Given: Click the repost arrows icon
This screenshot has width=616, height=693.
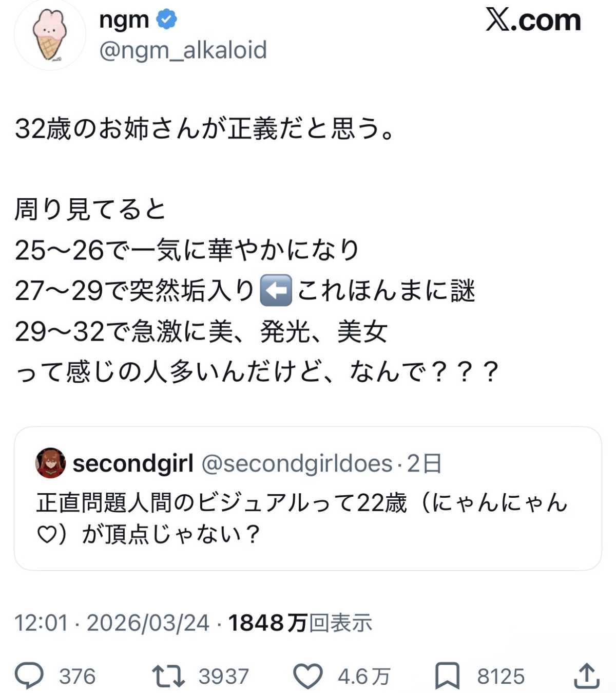Looking at the screenshot, I should (168, 676).
